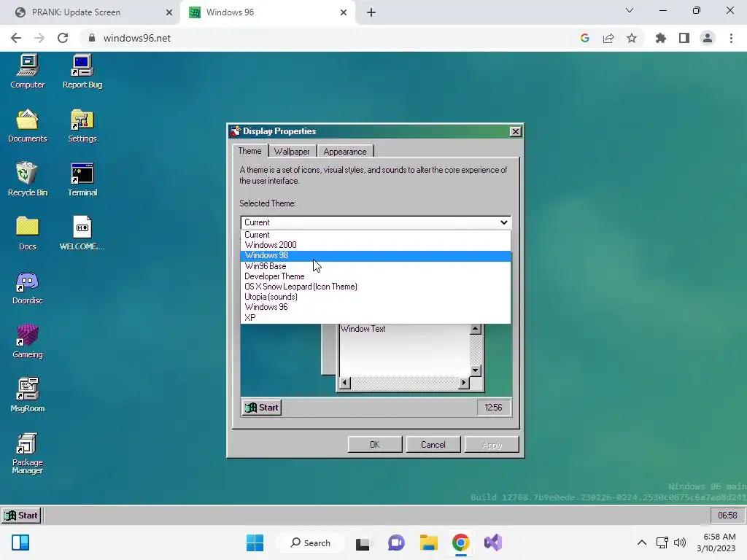Viewport: 747px width, 560px height.
Task: Click the Windows 96 taskbar clock
Action: coord(727,516)
